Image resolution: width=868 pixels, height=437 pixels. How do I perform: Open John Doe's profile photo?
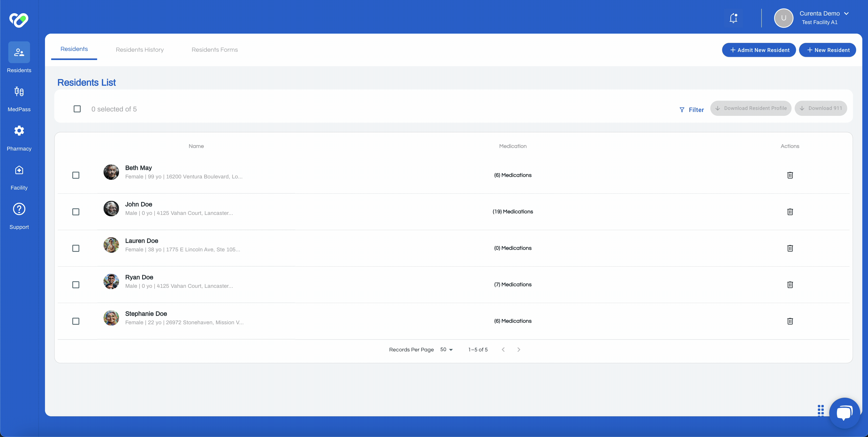111,208
